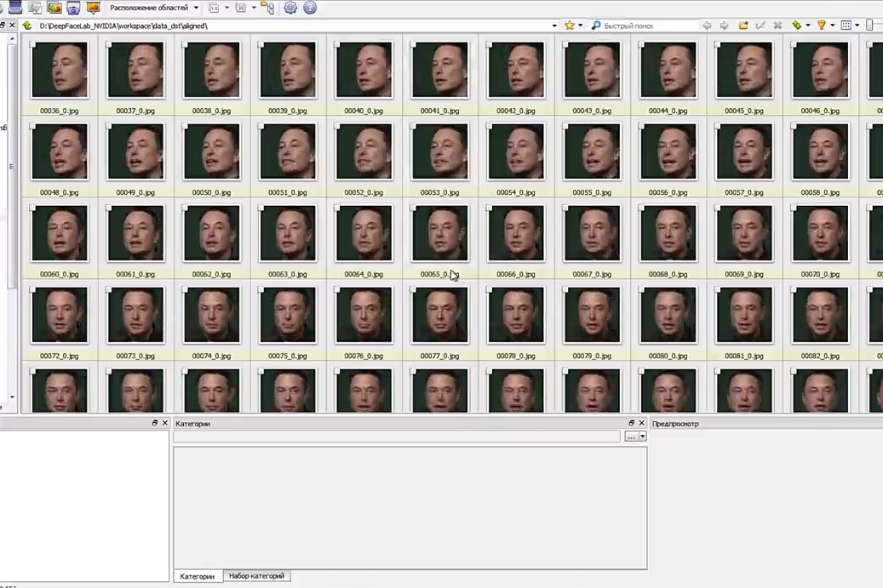Select the Категории tab at bottom
Screen dimensions: 883x588
pyautogui.click(x=197, y=576)
